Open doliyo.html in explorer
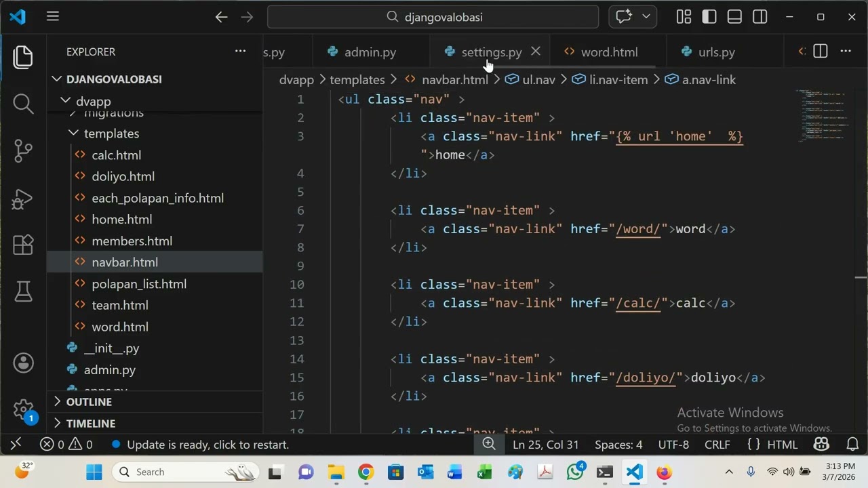This screenshot has width=868, height=488. (x=155, y=176)
